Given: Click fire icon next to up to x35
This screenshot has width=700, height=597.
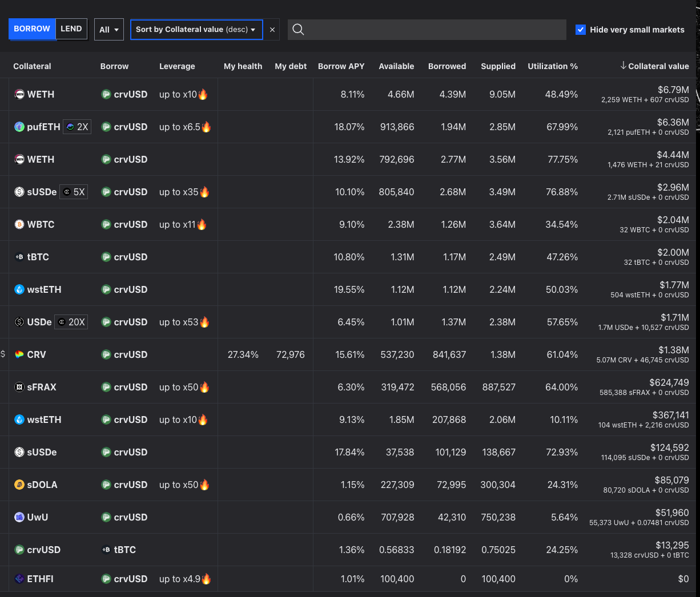Looking at the screenshot, I should click(x=204, y=192).
